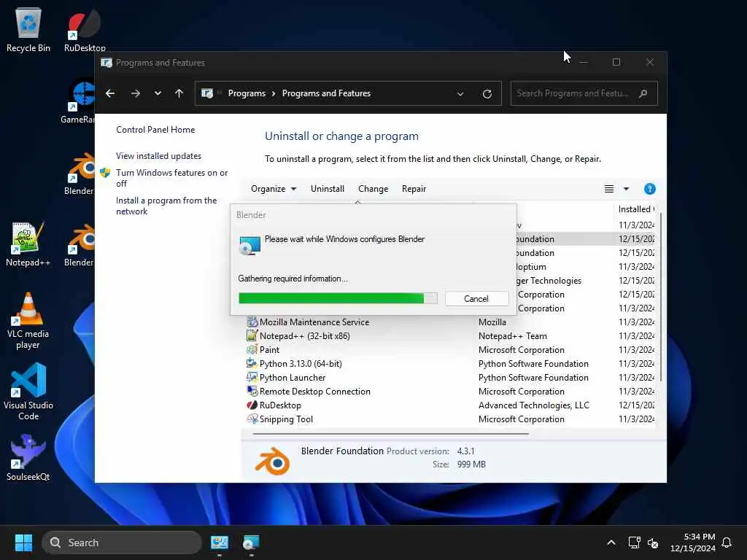Select Notepad++ (32-bit x86) entry
Image resolution: width=747 pixels, height=560 pixels.
click(305, 335)
